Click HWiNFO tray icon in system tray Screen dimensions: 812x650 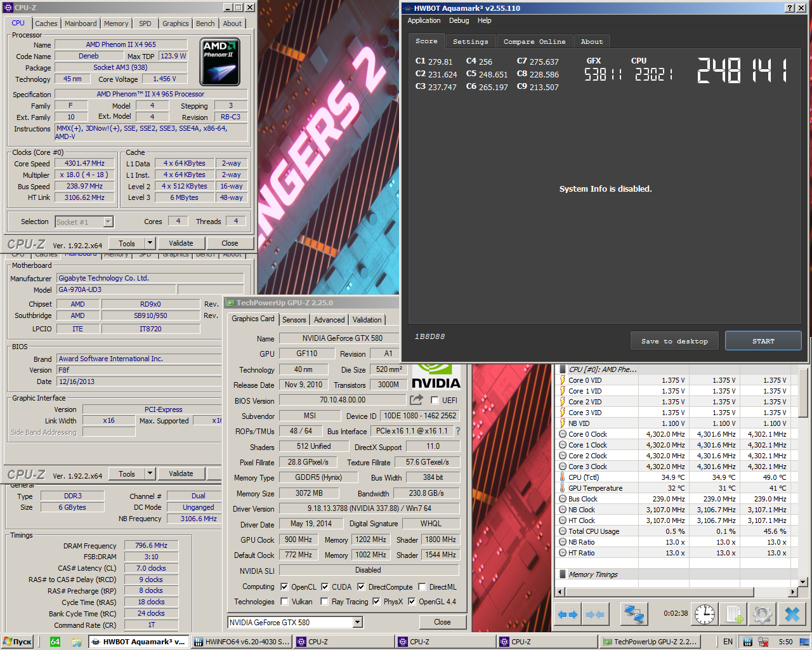pos(747,642)
